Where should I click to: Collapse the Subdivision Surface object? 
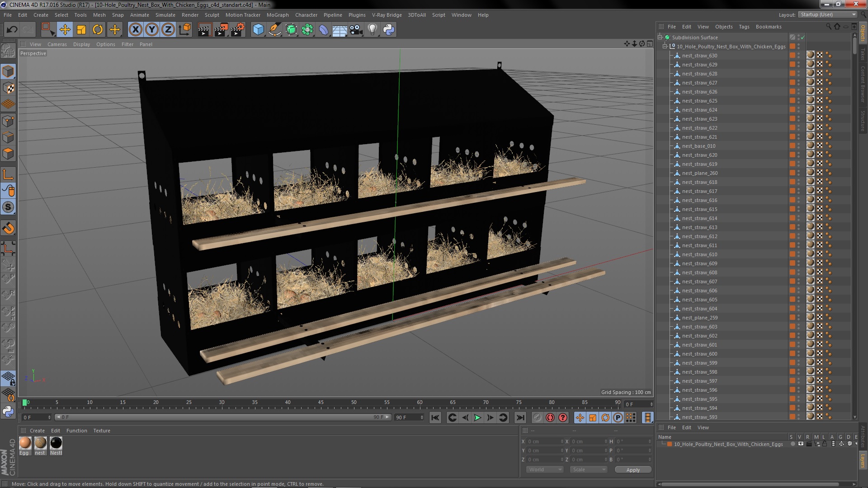tap(660, 37)
